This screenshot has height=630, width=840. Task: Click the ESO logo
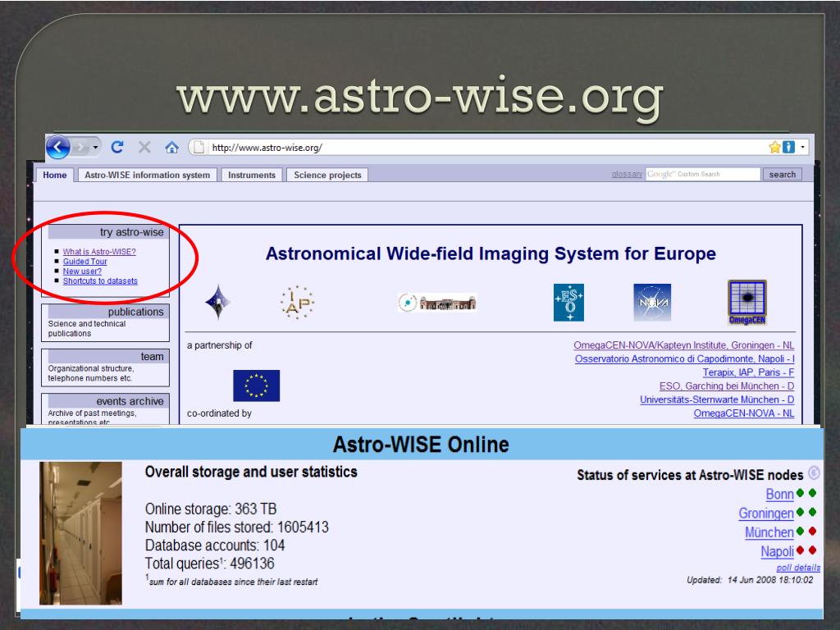568,303
